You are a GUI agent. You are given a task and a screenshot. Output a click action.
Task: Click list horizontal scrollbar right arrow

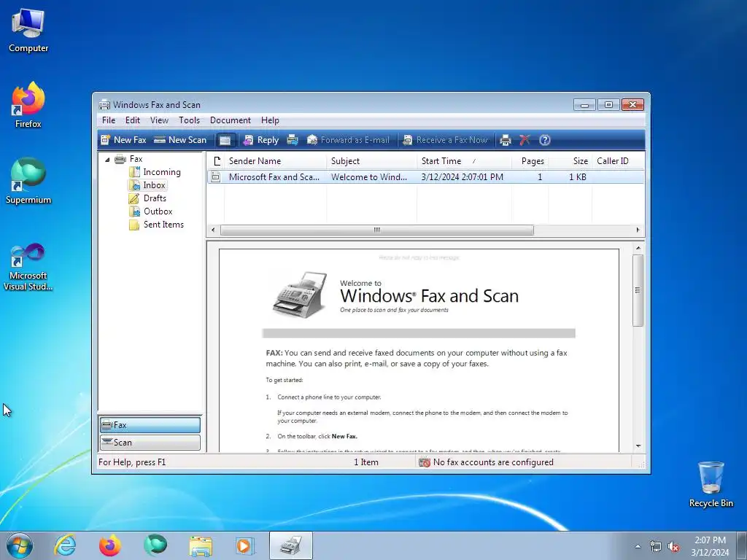click(638, 230)
